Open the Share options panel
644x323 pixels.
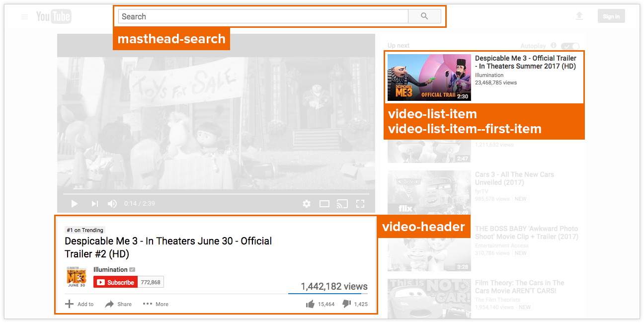pyautogui.click(x=118, y=304)
